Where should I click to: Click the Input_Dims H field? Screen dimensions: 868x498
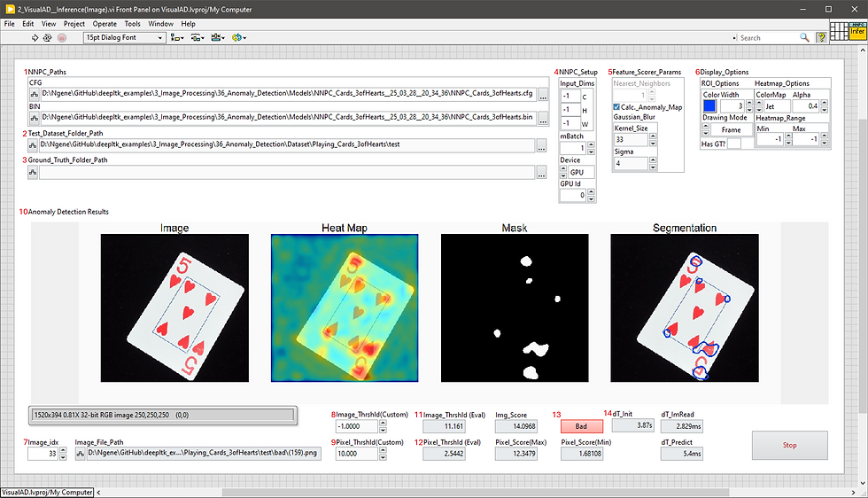pyautogui.click(x=570, y=110)
